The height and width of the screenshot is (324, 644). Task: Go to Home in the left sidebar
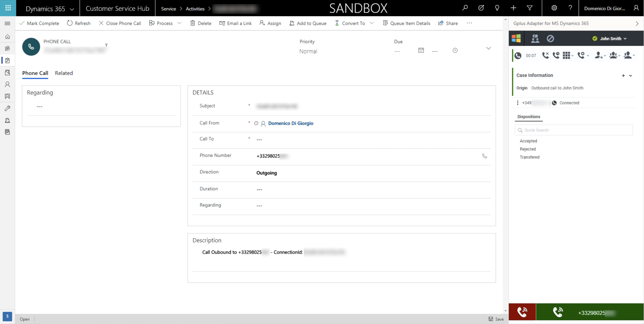point(7,37)
